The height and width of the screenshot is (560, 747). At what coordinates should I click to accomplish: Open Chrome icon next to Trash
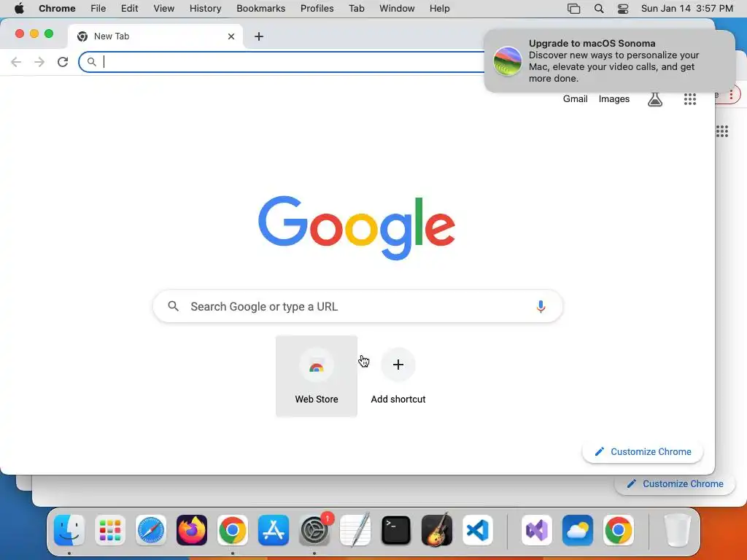(619, 530)
